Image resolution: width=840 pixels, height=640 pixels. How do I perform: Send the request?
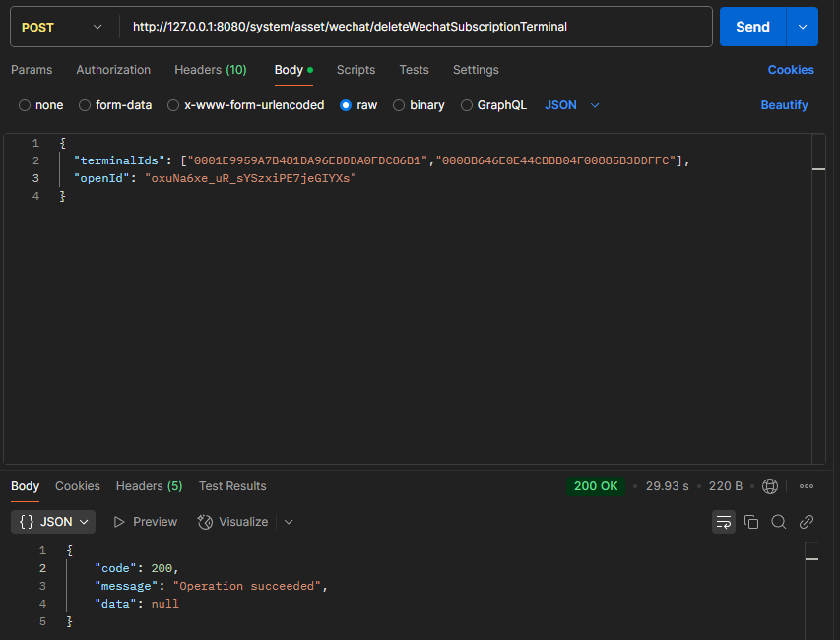[x=752, y=27]
